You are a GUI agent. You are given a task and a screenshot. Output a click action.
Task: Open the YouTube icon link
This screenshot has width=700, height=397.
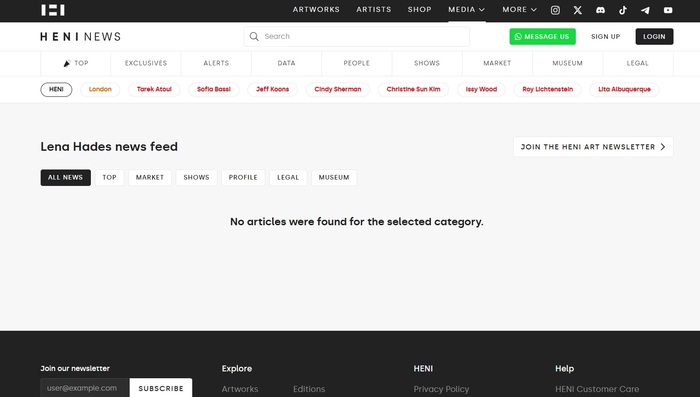668,10
